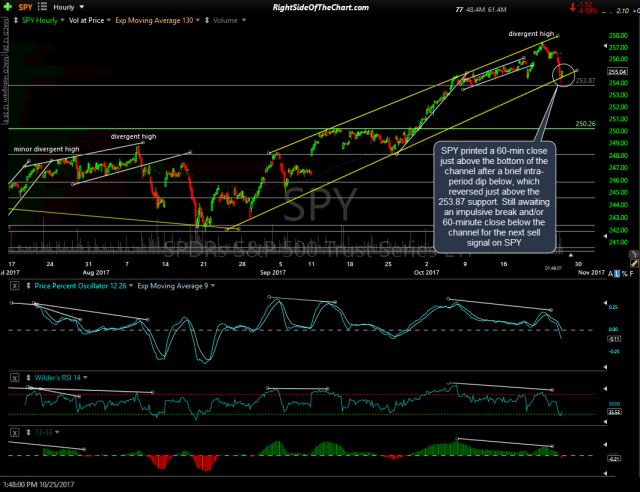Open the Vol at Price dropdown
This screenshot has height=492, width=640.
pos(109,20)
